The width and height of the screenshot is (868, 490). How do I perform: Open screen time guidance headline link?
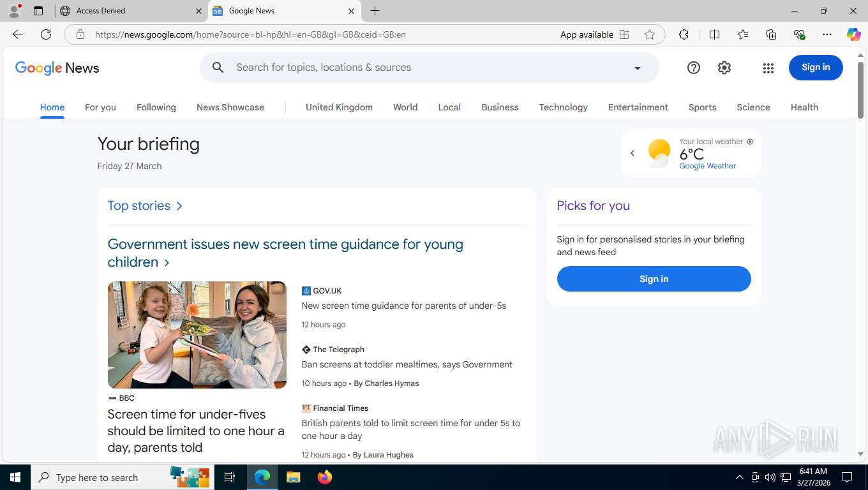(x=285, y=253)
